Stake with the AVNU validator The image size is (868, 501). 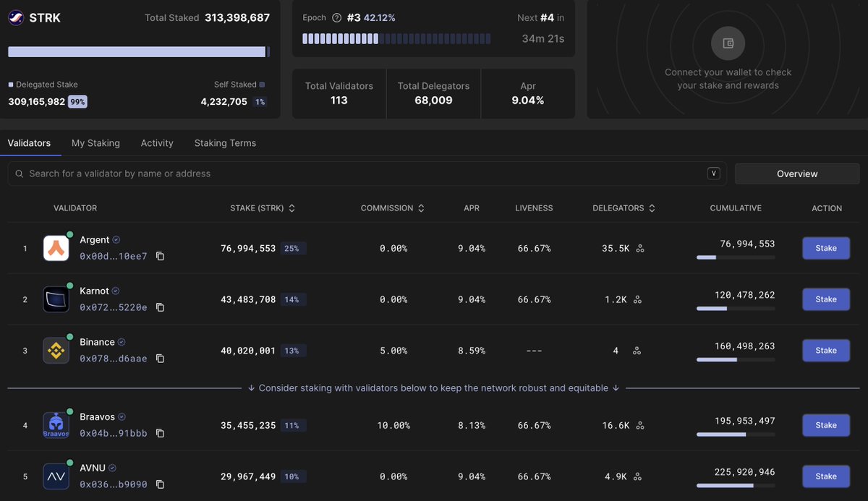click(826, 476)
